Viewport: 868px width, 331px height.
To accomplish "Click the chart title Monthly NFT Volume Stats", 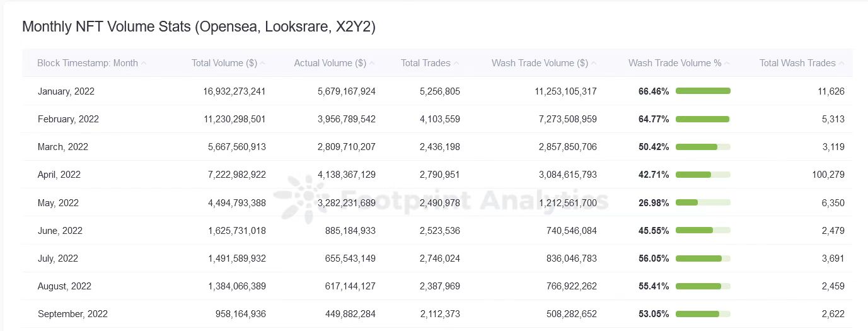I will click(x=199, y=27).
